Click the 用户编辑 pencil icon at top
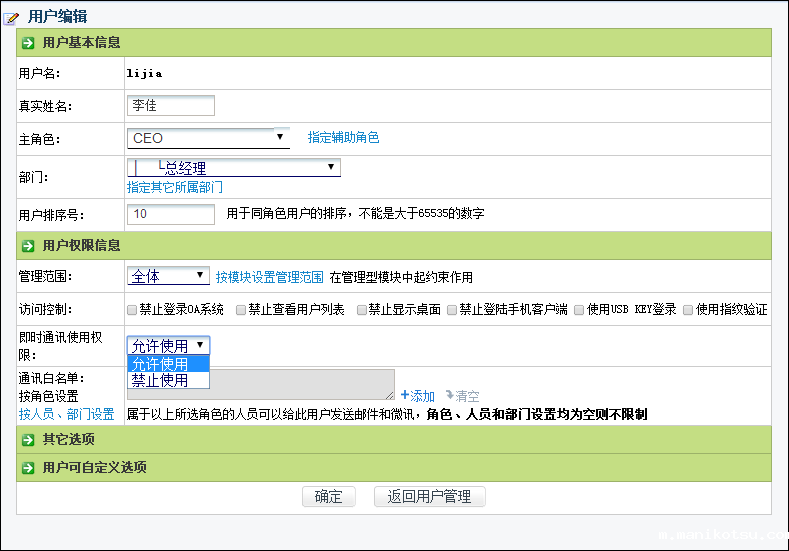 click(x=12, y=17)
